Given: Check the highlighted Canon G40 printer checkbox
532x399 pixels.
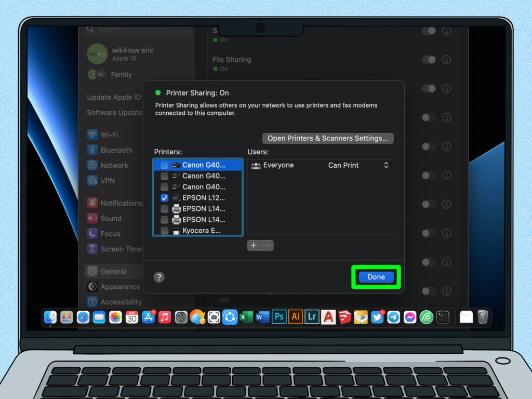Looking at the screenshot, I should (x=164, y=165).
